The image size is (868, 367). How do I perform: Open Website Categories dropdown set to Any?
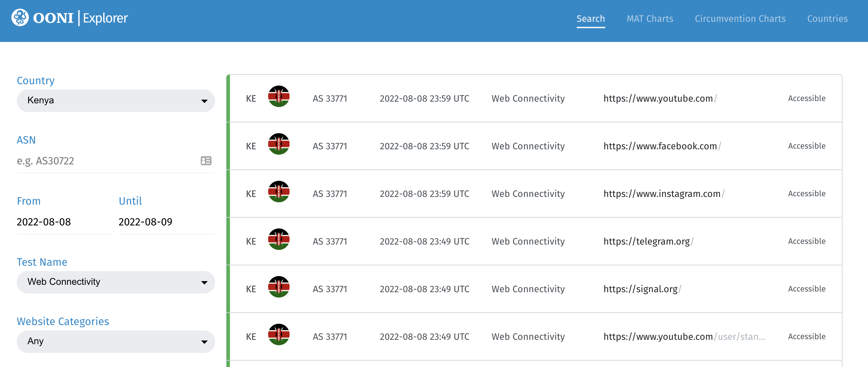[116, 342]
